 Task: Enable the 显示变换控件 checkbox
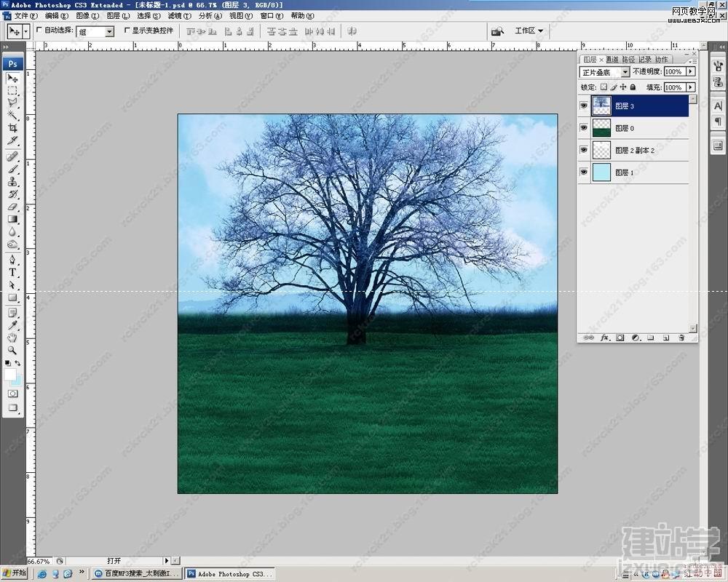127,30
